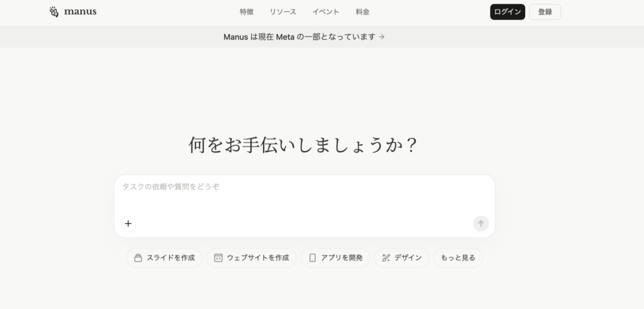Viewport: 644px width, 309px height.
Task: Click the phone icon on アプリを開発 chip
Action: coord(313,257)
